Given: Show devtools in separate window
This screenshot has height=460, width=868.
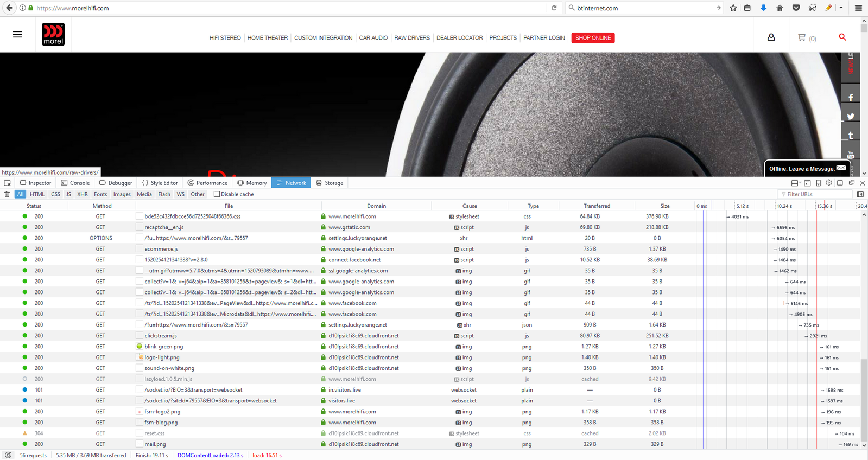Looking at the screenshot, I should click(x=851, y=183).
